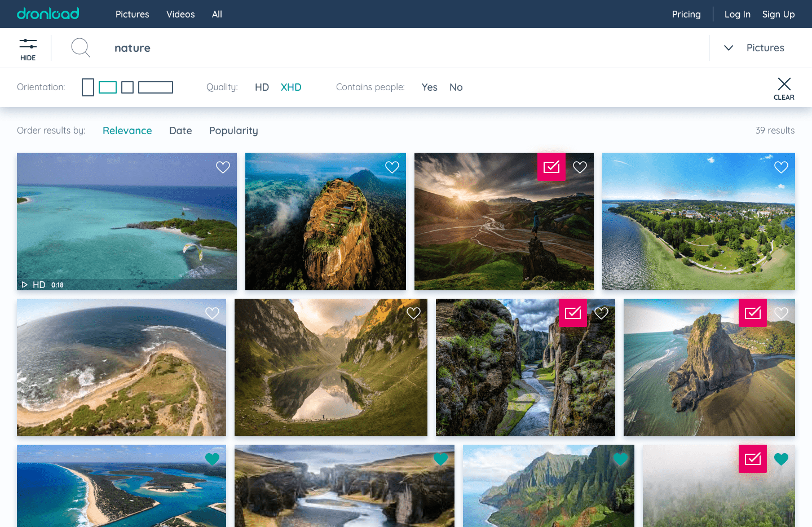Click the Log In link
The height and width of the screenshot is (527, 812).
coord(738,14)
